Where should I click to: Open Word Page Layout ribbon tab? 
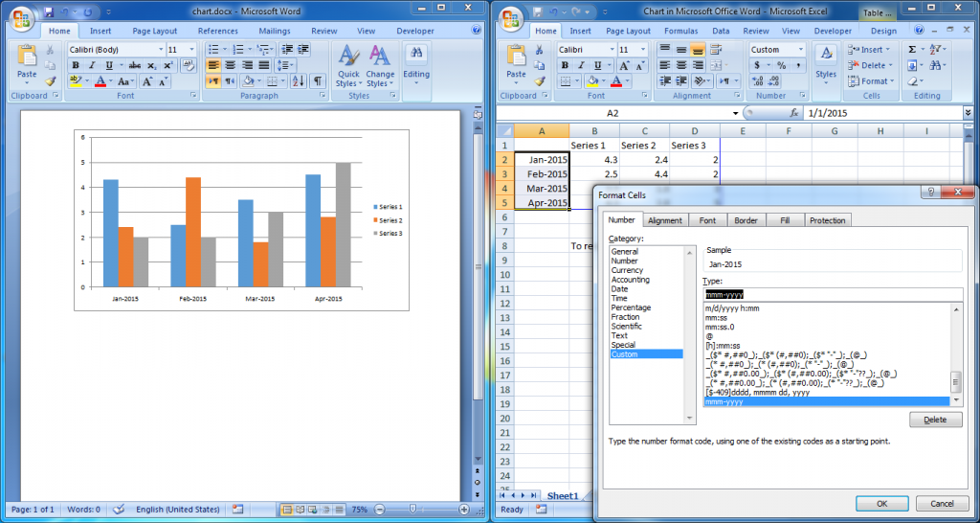[x=155, y=31]
